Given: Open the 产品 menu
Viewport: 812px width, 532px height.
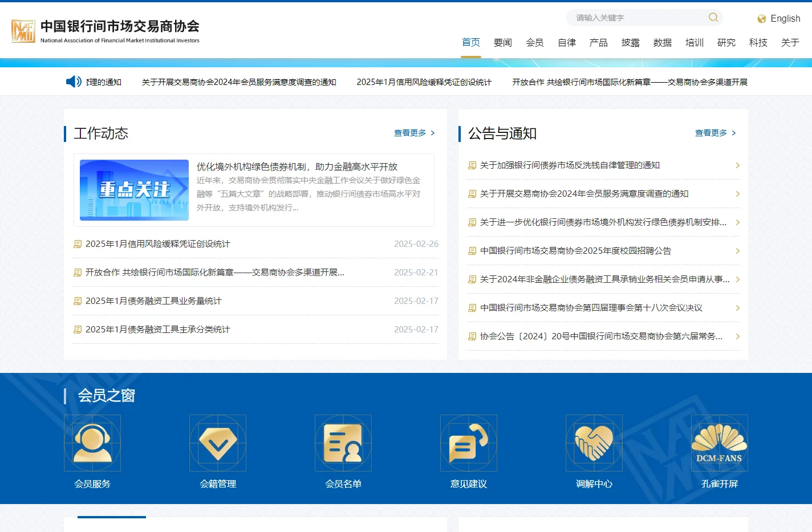Looking at the screenshot, I should click(x=599, y=42).
